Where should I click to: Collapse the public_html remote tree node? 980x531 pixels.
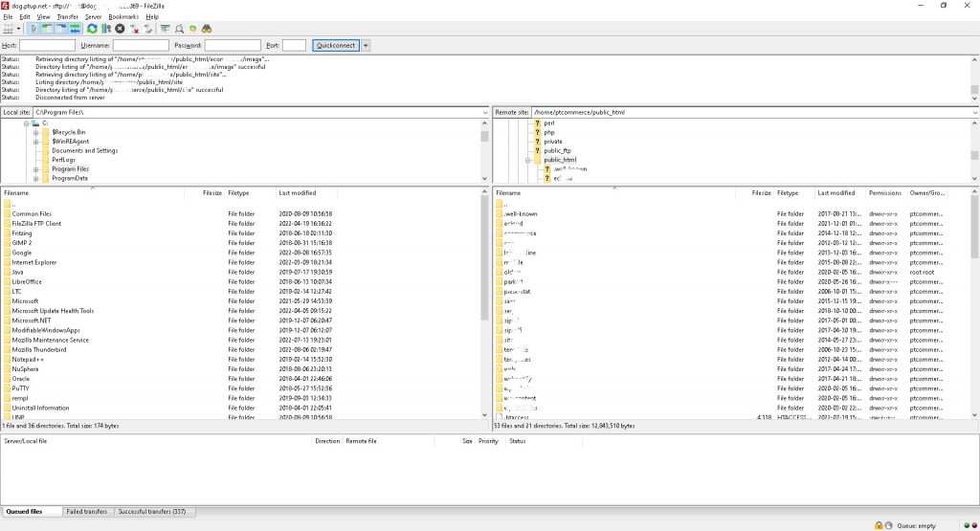(528, 160)
